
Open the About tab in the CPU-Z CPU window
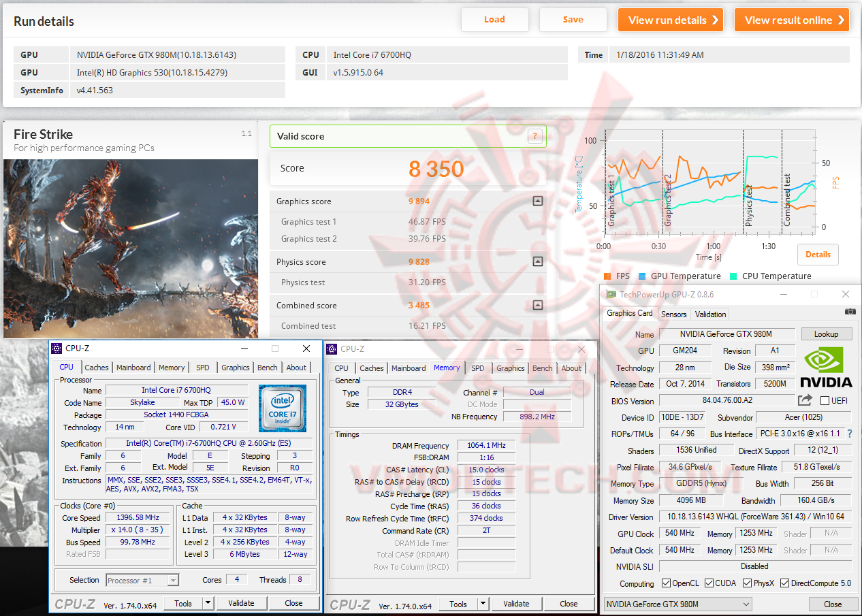(296, 368)
